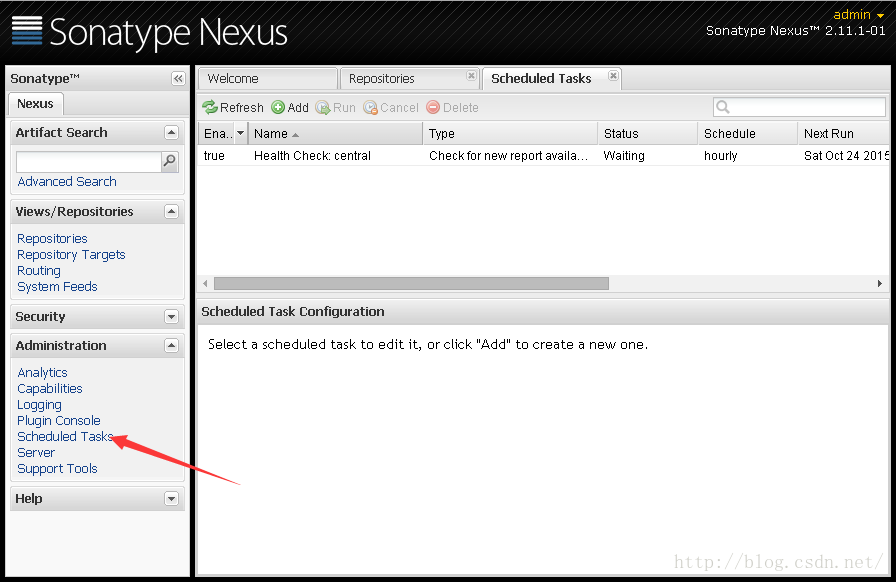Click the Sonatype Nexus logo icon
Viewport: 896px width, 582px height.
[x=27, y=31]
